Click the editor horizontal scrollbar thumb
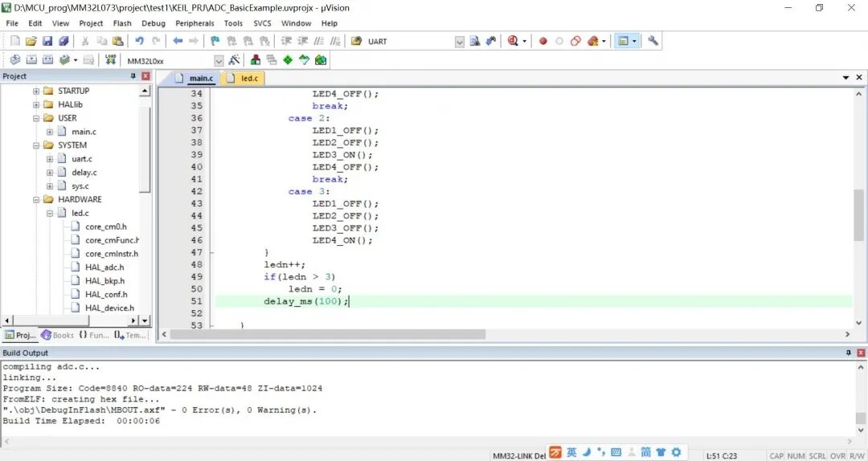Screen dimensions: 868x461 [328, 334]
